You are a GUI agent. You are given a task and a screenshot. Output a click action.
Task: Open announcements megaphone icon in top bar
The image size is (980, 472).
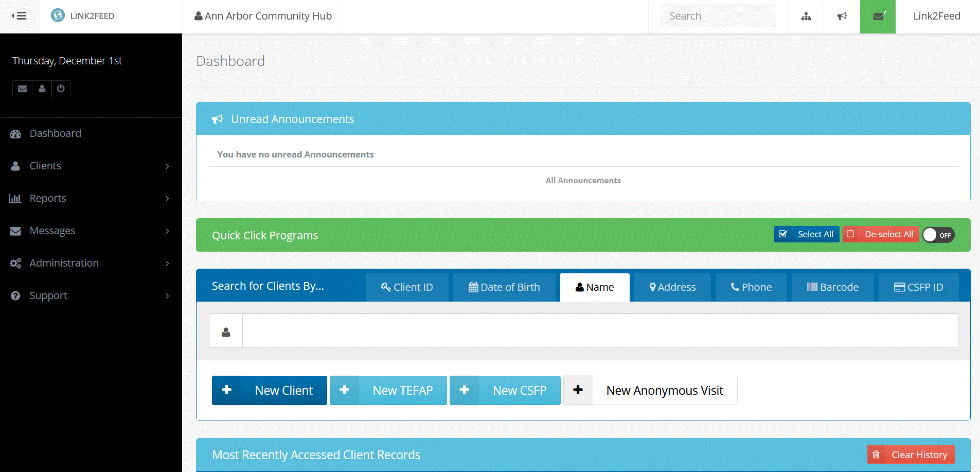pos(842,16)
